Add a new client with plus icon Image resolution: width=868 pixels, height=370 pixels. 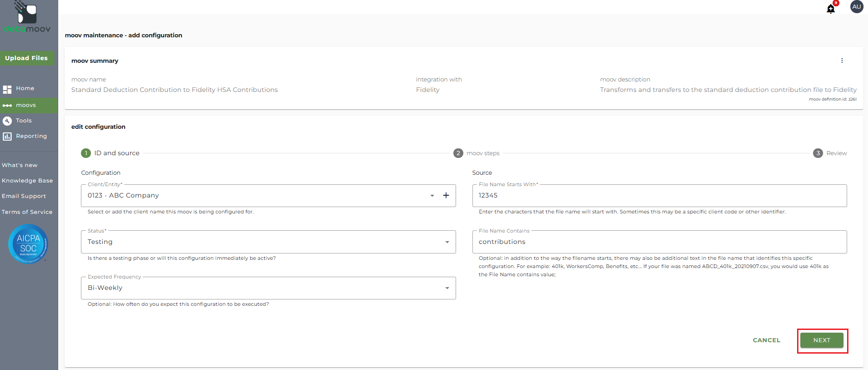446,195
